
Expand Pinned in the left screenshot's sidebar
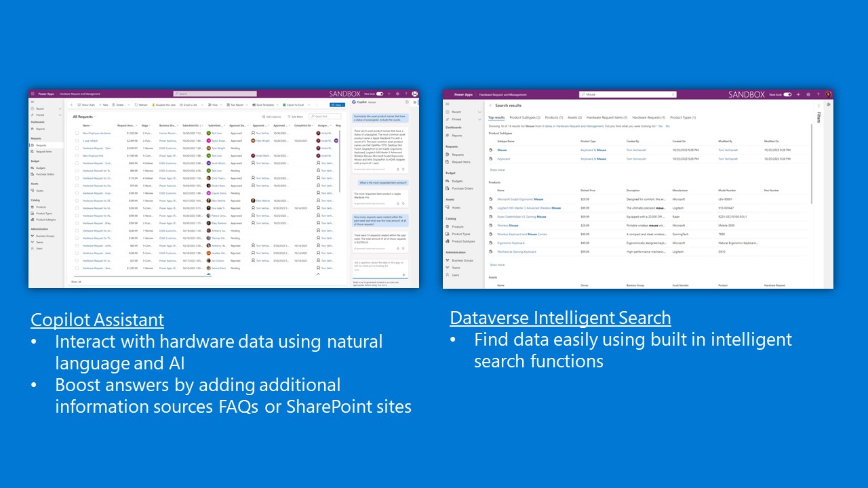point(60,115)
